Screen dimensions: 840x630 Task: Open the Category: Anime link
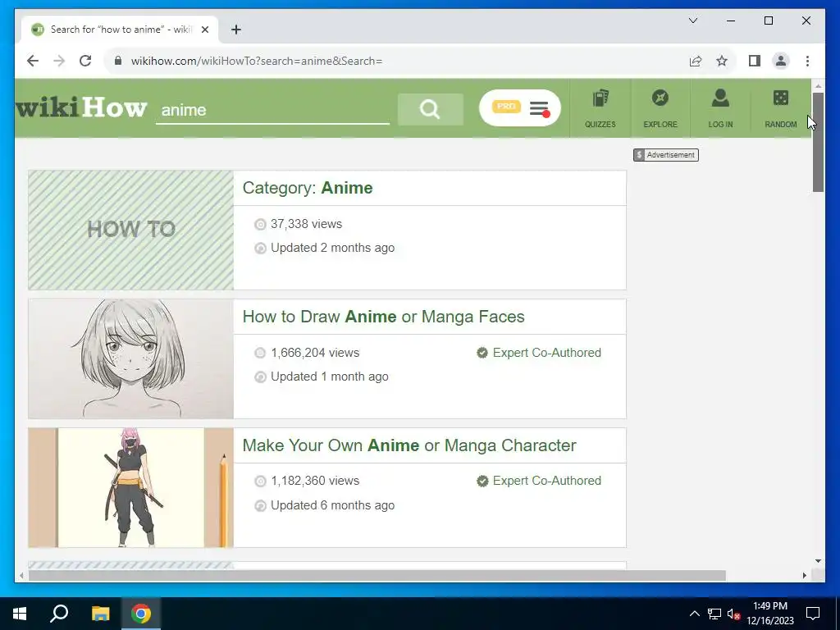point(308,188)
